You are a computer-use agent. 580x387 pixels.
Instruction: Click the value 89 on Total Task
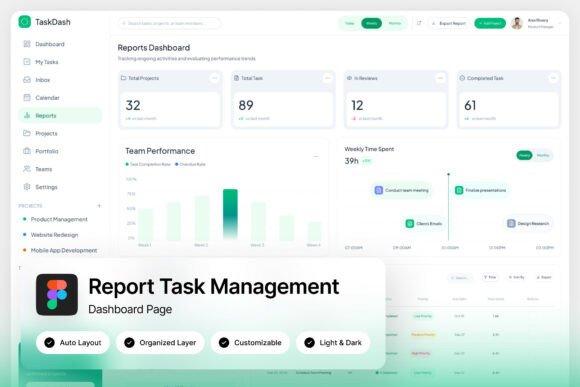click(246, 105)
